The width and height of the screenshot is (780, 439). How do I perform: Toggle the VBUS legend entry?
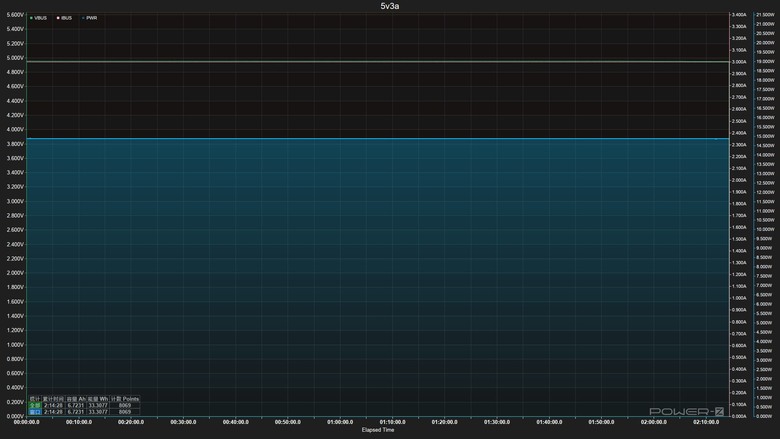tap(38, 18)
